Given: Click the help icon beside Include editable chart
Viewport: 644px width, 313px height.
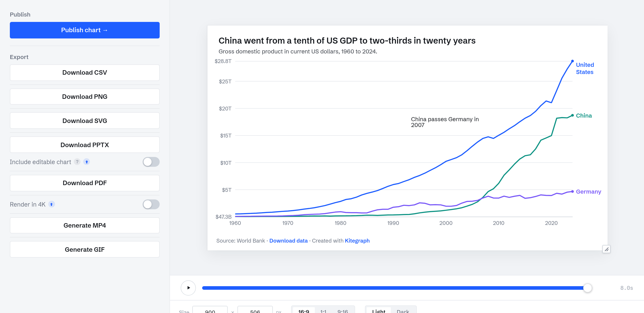Looking at the screenshot, I should [x=77, y=162].
